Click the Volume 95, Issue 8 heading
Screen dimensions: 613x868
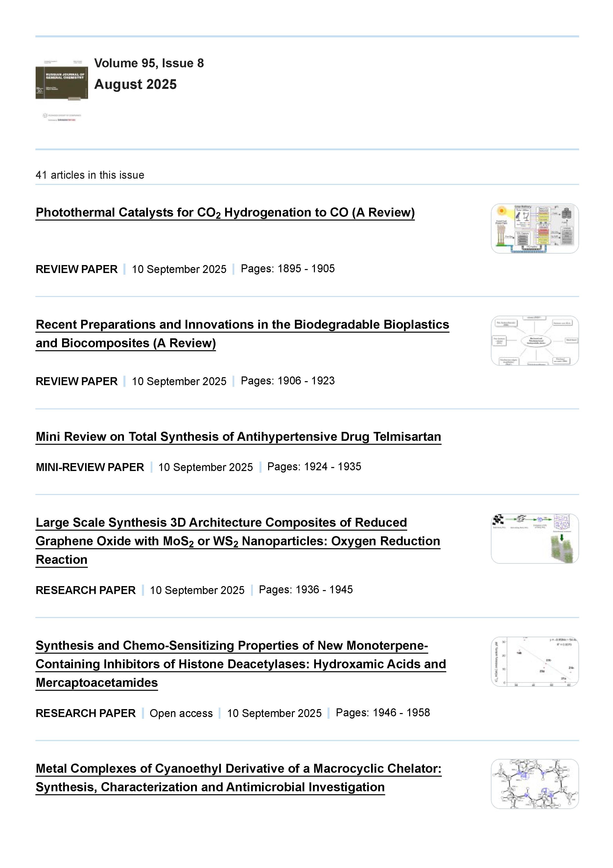pyautogui.click(x=149, y=63)
